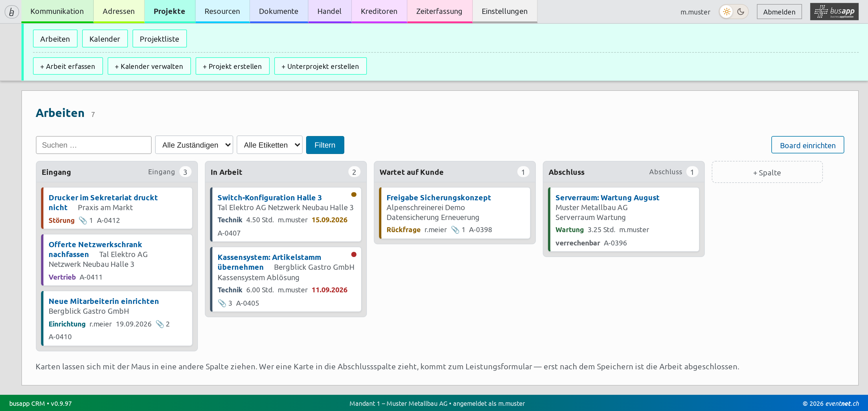This screenshot has height=411, width=868.
Task: Open the Kreditoren tab
Action: pos(379,12)
